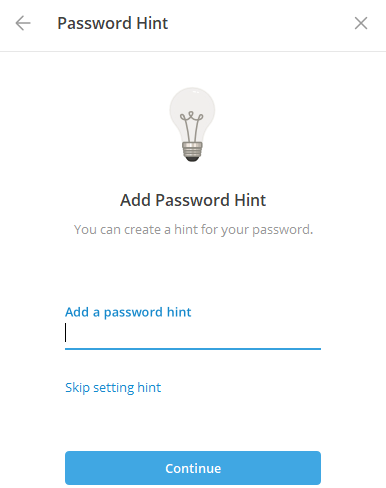
Task: Go back using the left arrow icon
Action: tap(23, 23)
